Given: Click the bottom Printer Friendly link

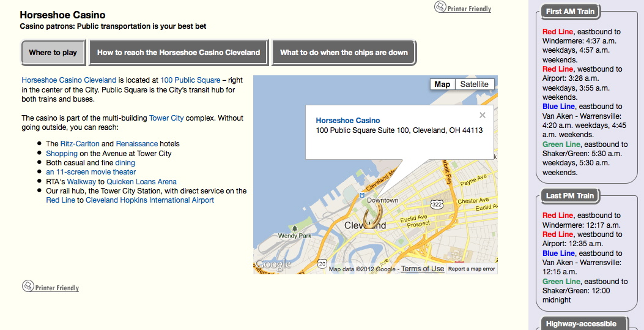Looking at the screenshot, I should click(x=57, y=288).
